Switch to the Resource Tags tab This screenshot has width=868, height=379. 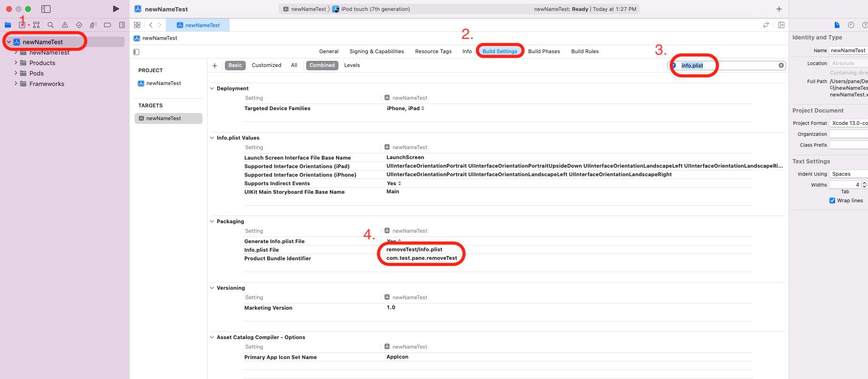pyautogui.click(x=433, y=51)
